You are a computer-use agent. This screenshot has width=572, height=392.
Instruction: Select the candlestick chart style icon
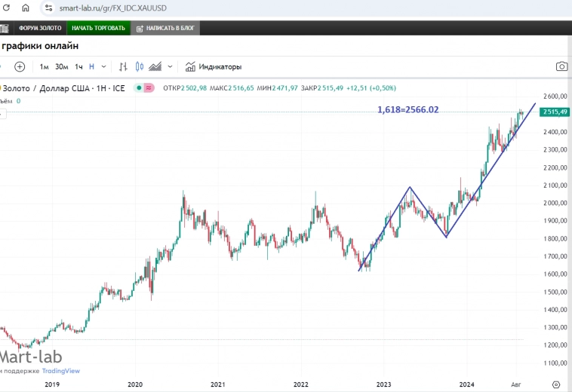pos(140,66)
